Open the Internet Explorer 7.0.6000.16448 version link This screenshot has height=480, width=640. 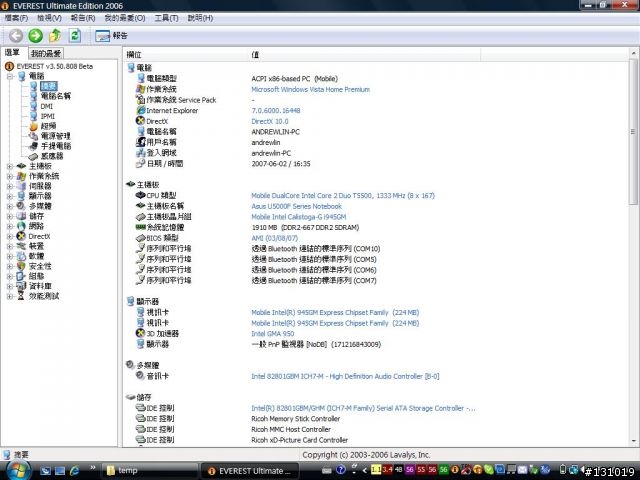276,111
